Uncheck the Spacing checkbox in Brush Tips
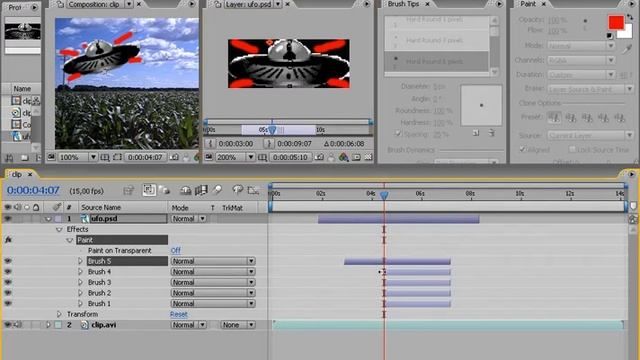Image resolution: width=640 pixels, height=360 pixels. [398, 133]
